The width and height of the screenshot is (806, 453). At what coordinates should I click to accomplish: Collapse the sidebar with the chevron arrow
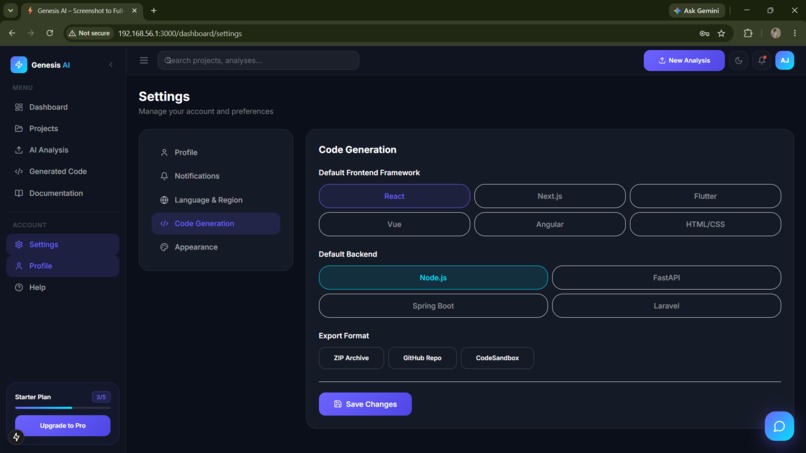[x=111, y=65]
